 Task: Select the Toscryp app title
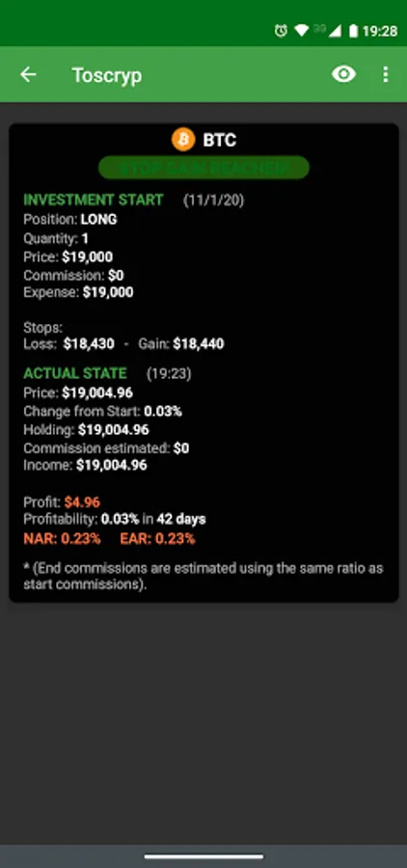point(107,75)
